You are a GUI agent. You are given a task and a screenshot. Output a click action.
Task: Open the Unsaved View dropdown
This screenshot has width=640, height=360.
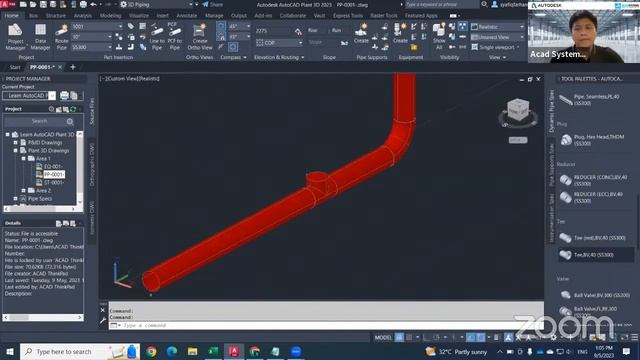(x=497, y=37)
